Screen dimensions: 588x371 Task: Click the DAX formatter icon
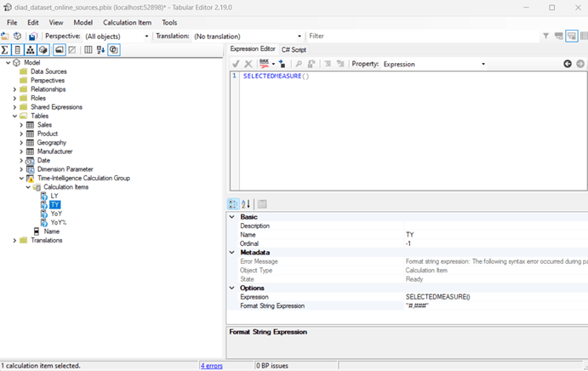tap(265, 64)
